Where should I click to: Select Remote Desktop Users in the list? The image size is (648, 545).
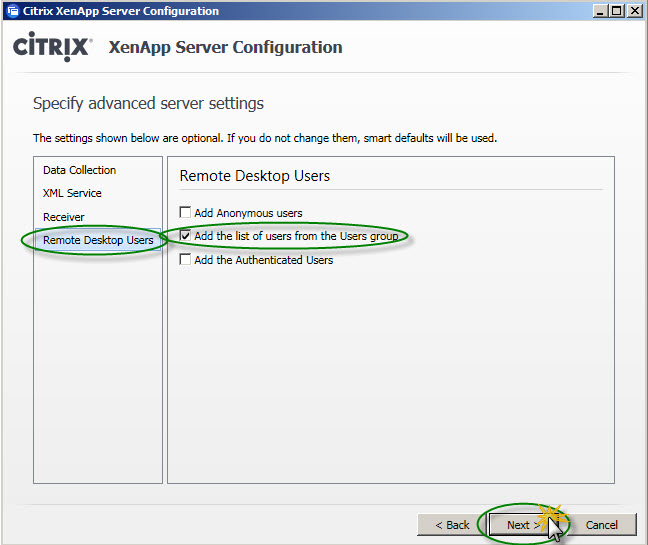98,240
